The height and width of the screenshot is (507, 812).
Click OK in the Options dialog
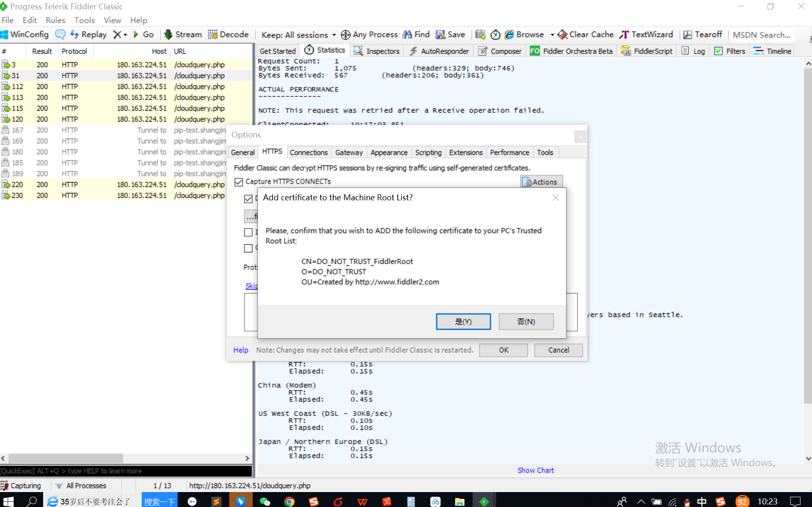coord(504,350)
